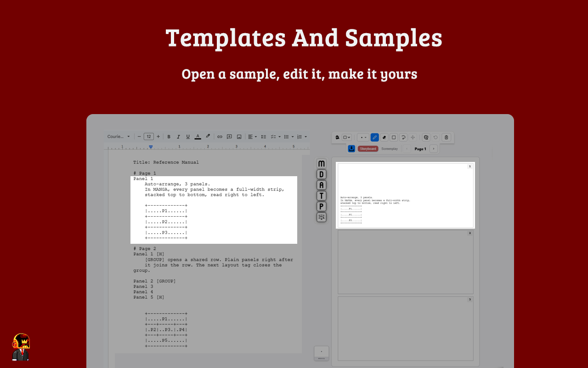Choose the lasso selection tool
The width and height of the screenshot is (588, 368).
403,137
